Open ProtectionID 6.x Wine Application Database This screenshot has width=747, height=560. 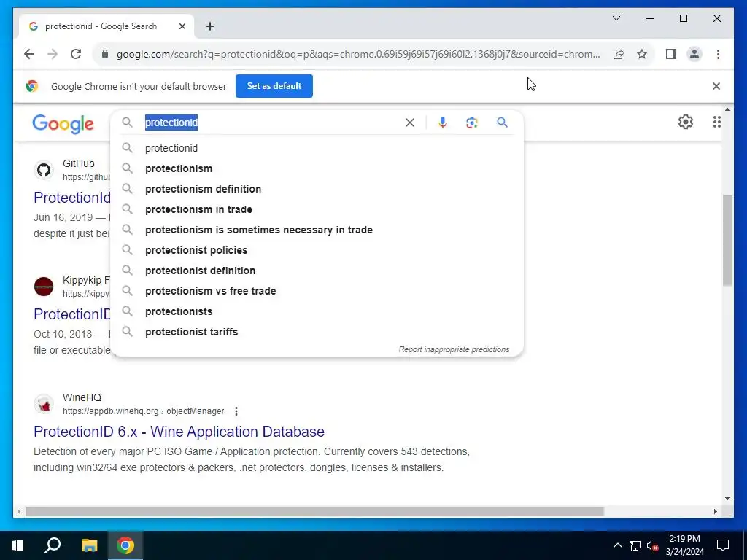(179, 432)
